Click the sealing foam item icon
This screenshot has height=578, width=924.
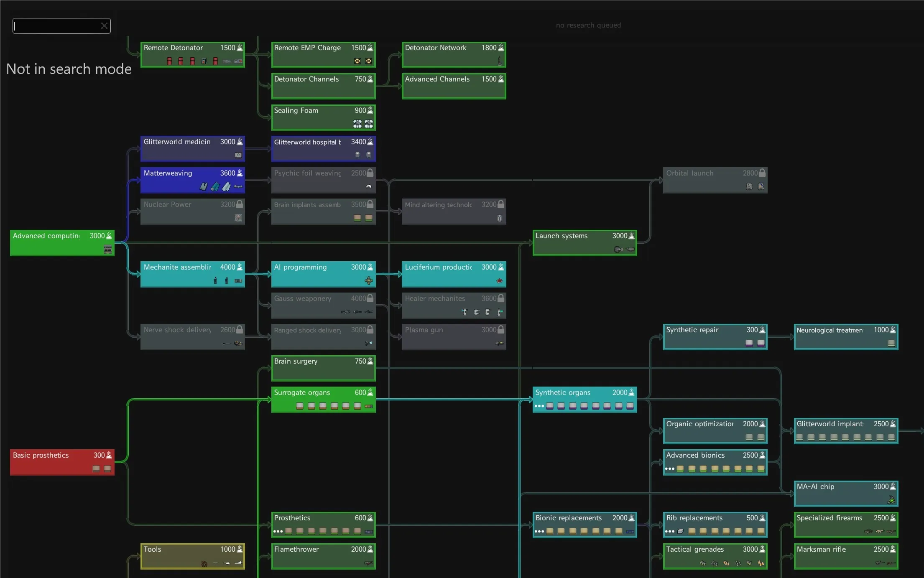click(x=357, y=124)
